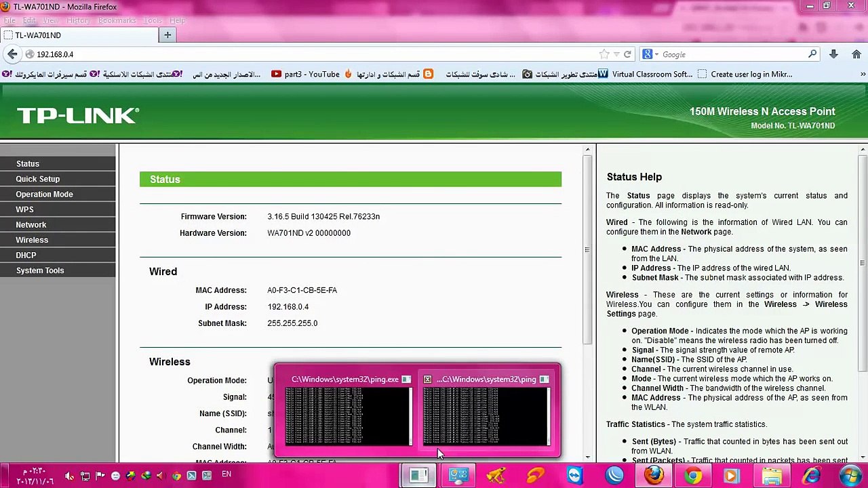Viewport: 868px width, 488px height.
Task: Open the Bookmarks menu
Action: [117, 20]
